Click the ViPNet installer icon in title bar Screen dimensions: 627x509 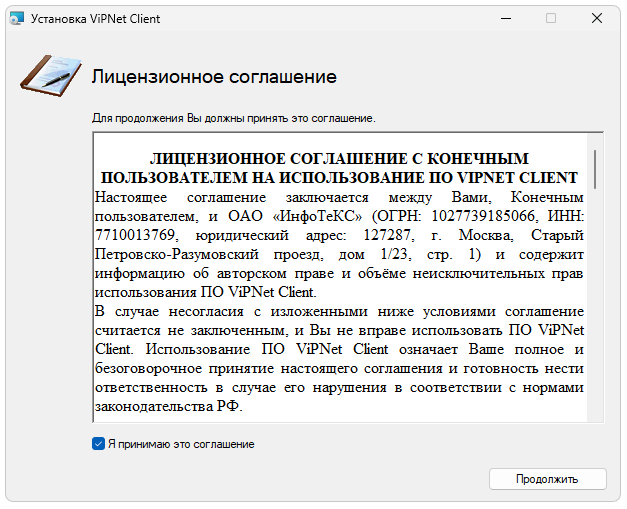(17, 19)
